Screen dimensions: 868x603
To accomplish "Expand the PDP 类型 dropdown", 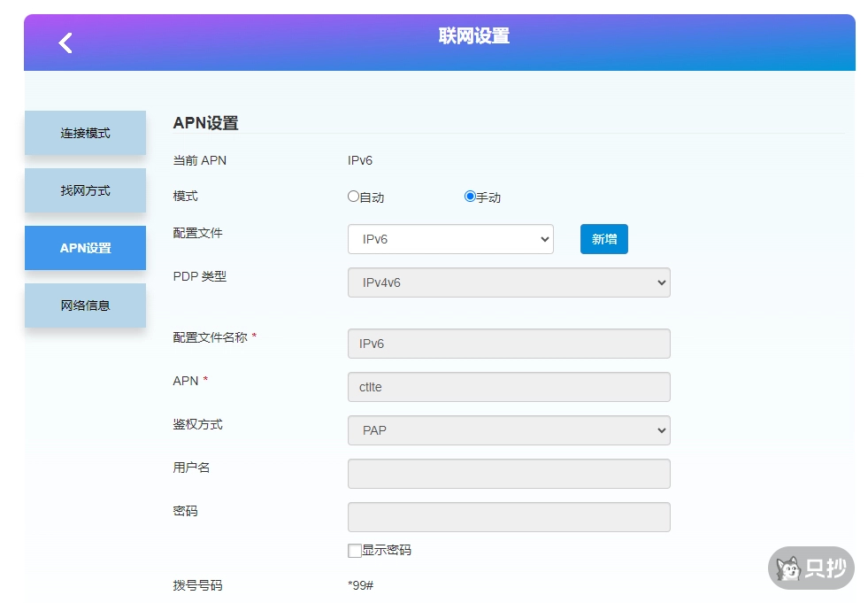I will click(509, 282).
